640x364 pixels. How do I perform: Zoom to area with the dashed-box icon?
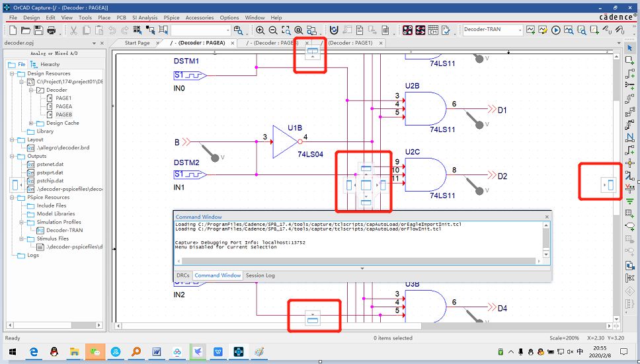(286, 30)
